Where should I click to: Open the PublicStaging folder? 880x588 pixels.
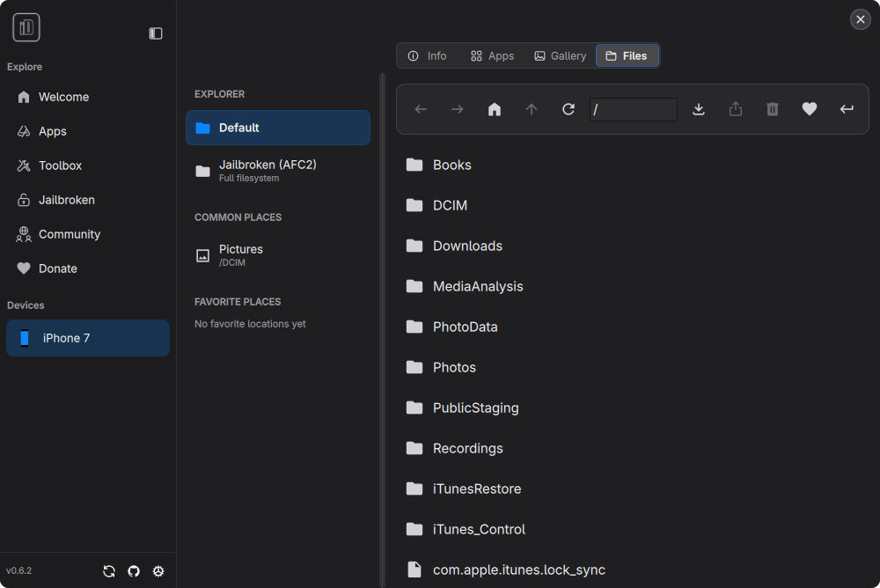(x=633, y=408)
